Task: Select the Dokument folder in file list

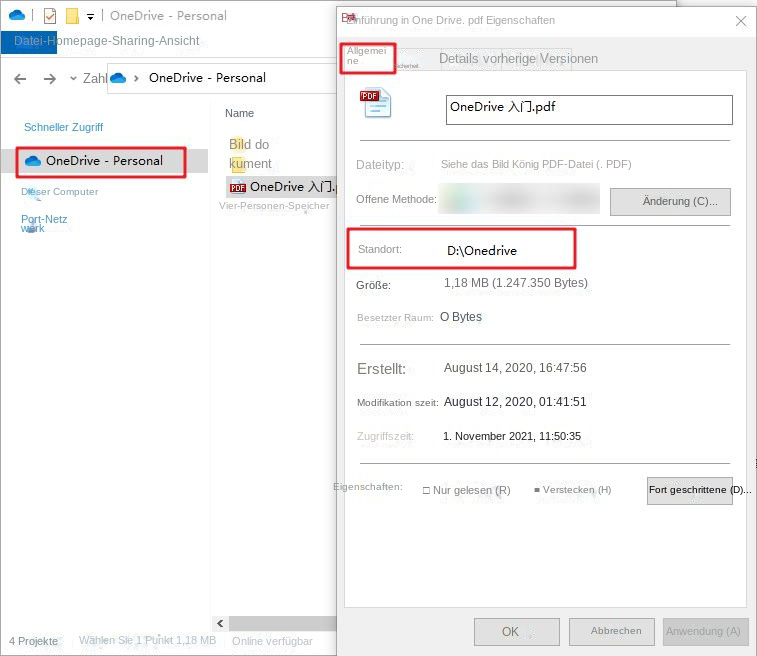Action: coord(250,164)
